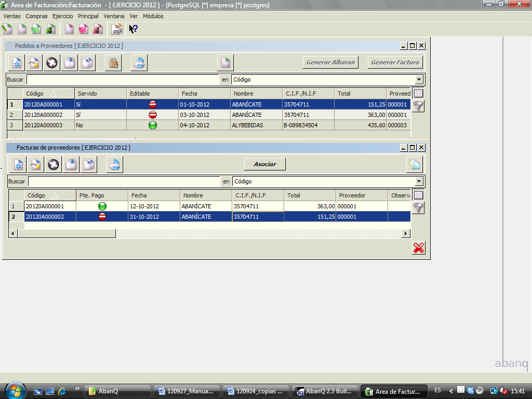Select order row 20120A000003 in Pedidos

(x=209, y=125)
